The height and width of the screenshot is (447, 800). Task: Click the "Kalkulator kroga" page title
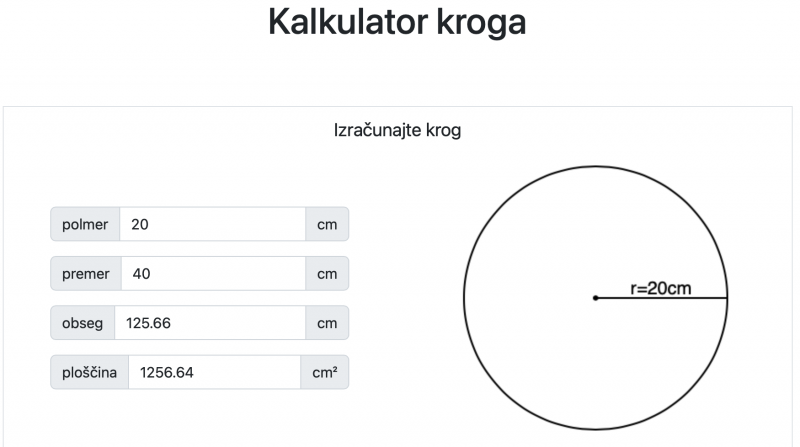pyautogui.click(x=397, y=22)
